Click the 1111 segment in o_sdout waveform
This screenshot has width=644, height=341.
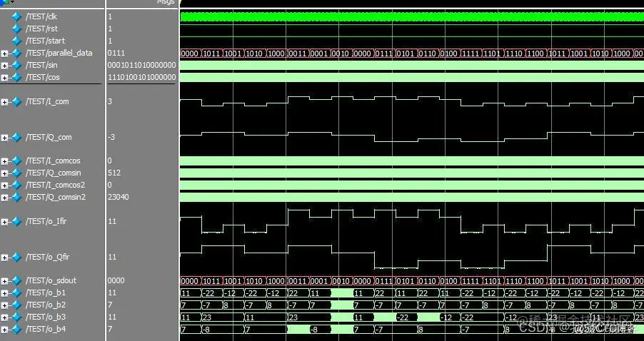[471, 280]
